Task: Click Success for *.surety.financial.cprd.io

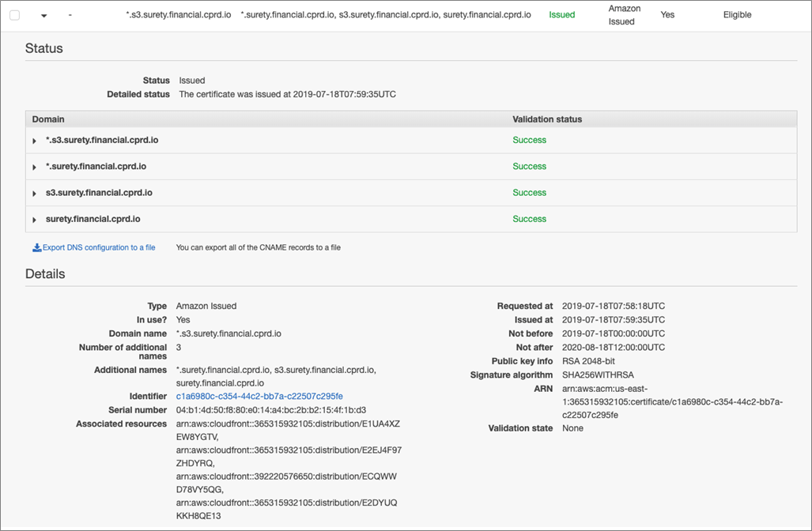Action: tap(529, 166)
